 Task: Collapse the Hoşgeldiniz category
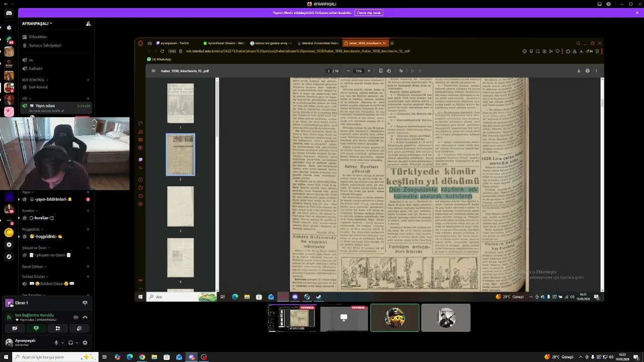(x=32, y=229)
